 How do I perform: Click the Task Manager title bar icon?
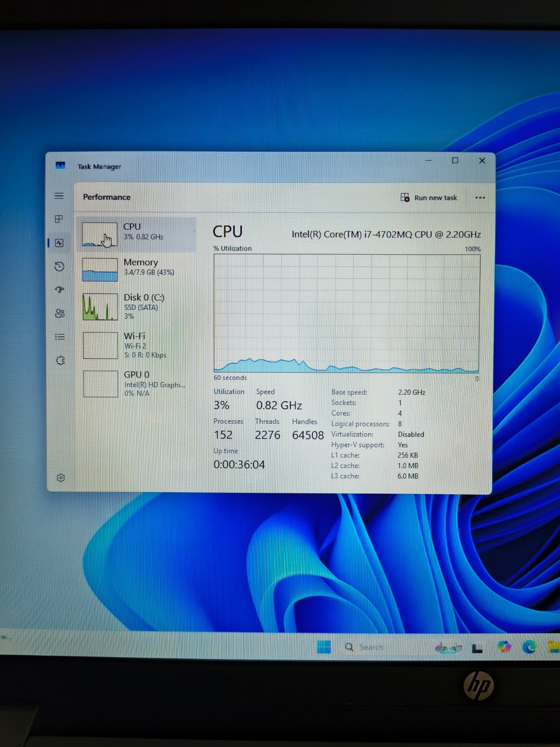coord(60,165)
